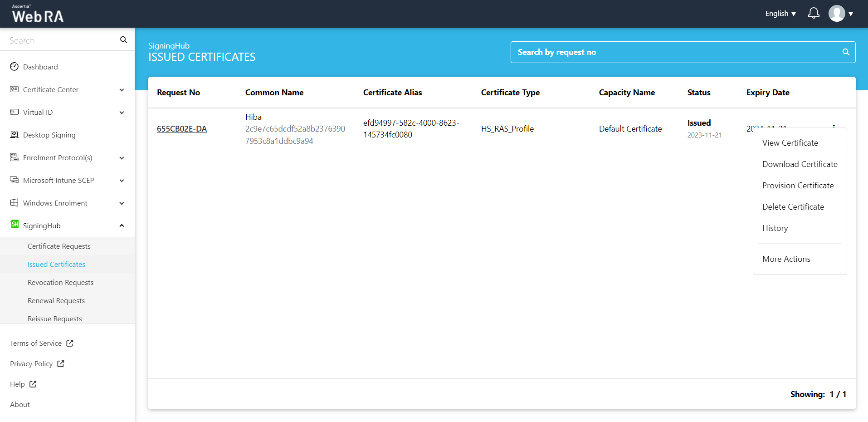
Task: Click the sidebar search magnifier icon
Action: click(123, 40)
